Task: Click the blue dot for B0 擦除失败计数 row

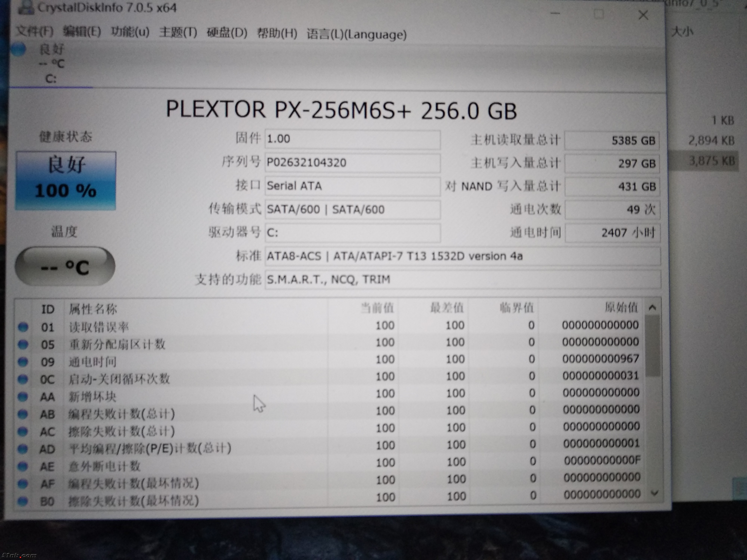Action: click(23, 501)
